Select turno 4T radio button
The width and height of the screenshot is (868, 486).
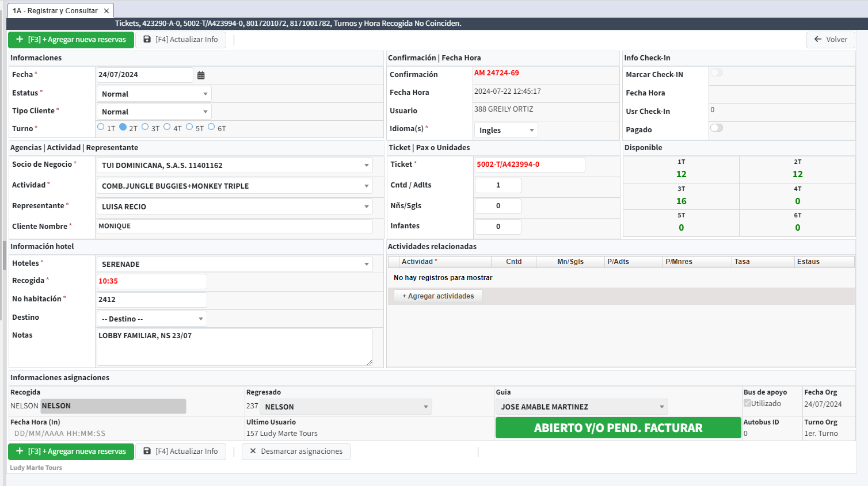click(x=167, y=127)
